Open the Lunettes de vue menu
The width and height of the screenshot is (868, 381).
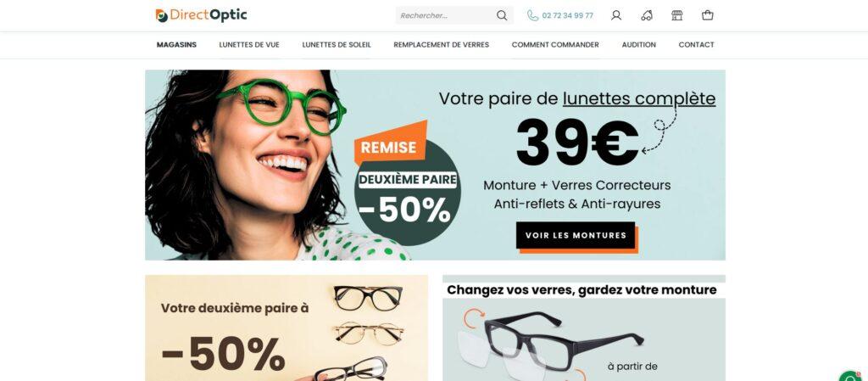coord(249,45)
